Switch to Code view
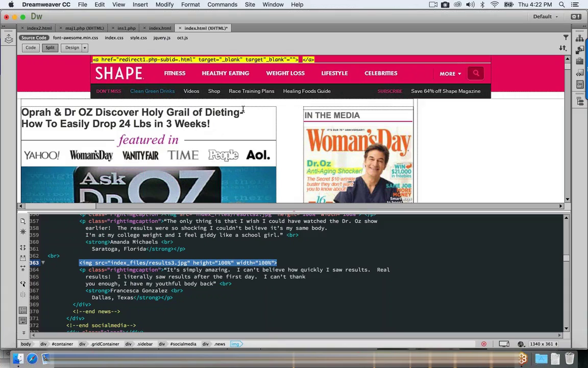 click(31, 48)
